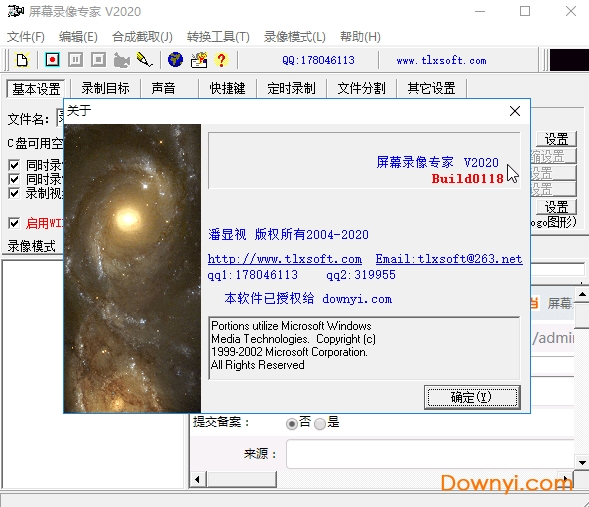Screen dimensions: 589x507
Task: Click the 本软件已授权给 downyi.com text
Action: click(x=308, y=299)
